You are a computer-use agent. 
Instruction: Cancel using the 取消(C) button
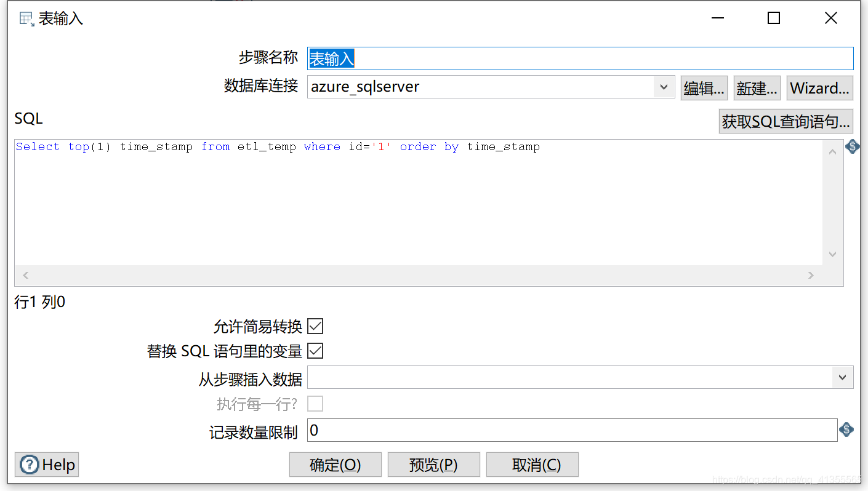point(532,465)
